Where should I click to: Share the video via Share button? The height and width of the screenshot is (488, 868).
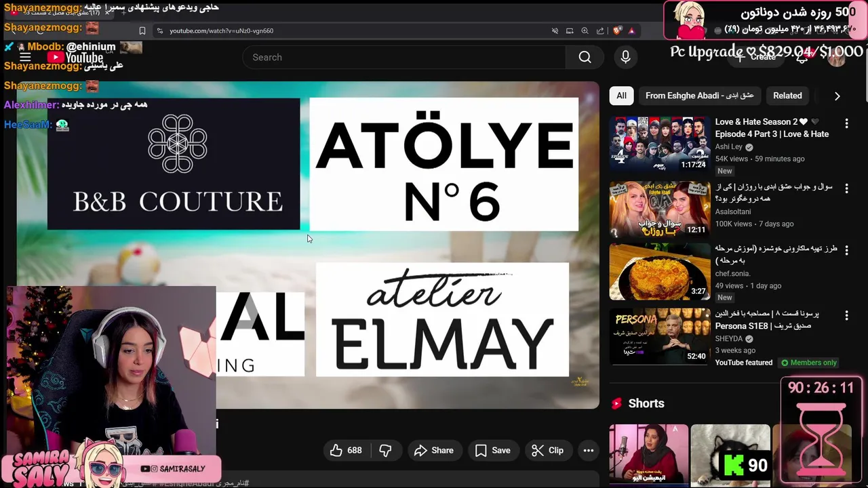tap(434, 450)
